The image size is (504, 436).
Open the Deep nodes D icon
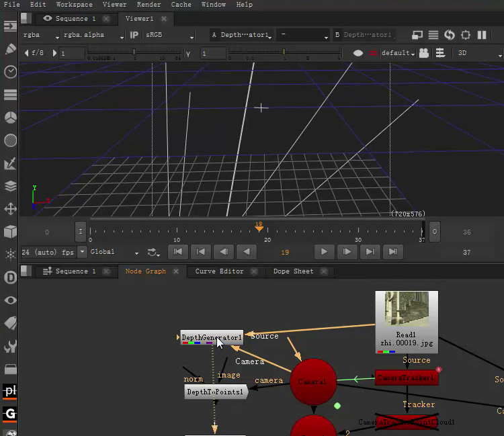[10, 277]
